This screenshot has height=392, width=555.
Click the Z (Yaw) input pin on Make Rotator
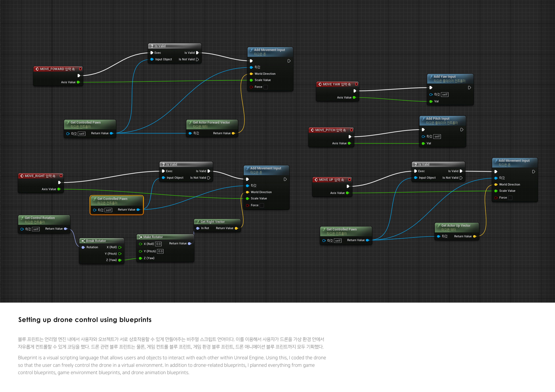pyautogui.click(x=140, y=258)
